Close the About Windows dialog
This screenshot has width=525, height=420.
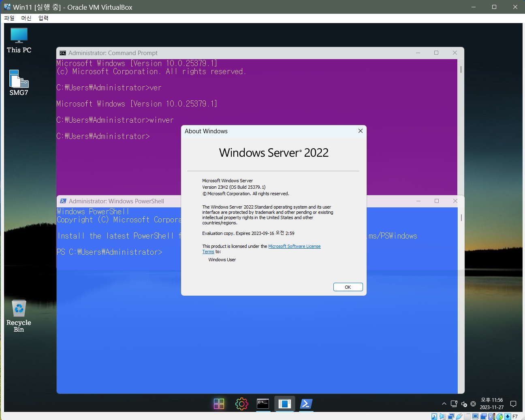coord(360,131)
